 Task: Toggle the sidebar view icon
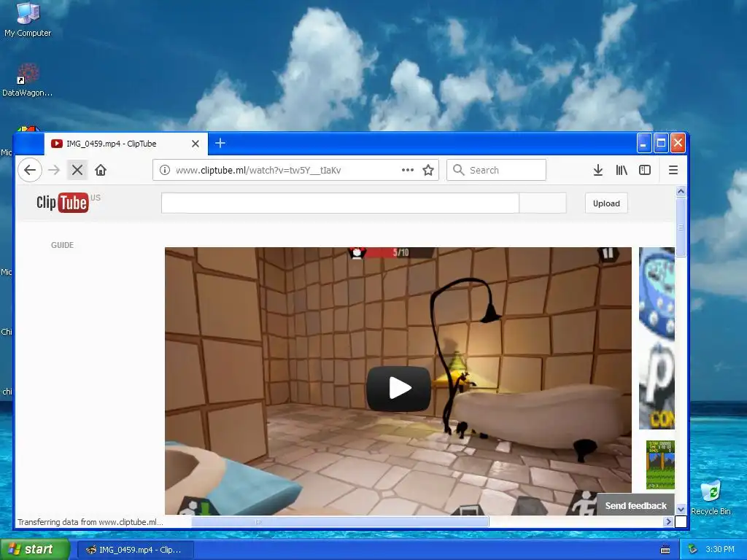645,170
